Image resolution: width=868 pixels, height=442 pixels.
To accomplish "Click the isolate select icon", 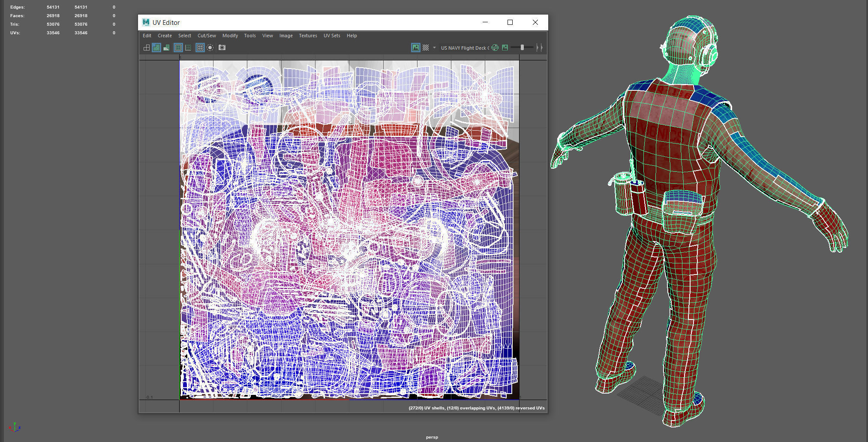I will point(210,48).
